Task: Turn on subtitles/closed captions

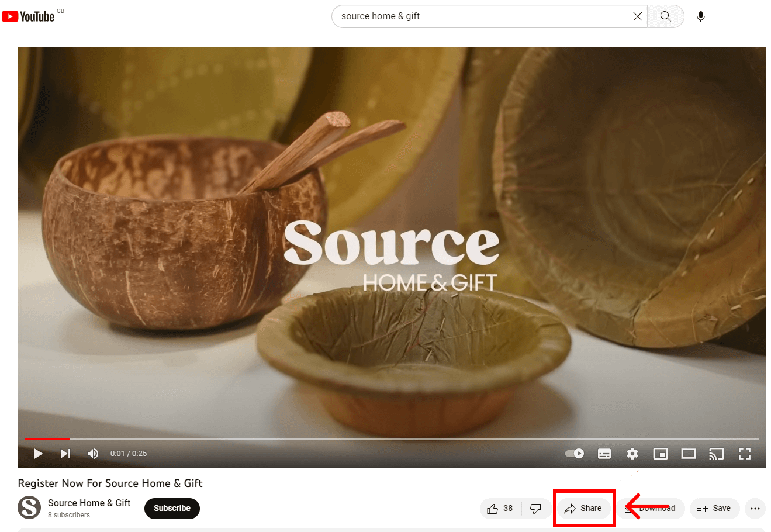Action: click(x=604, y=454)
